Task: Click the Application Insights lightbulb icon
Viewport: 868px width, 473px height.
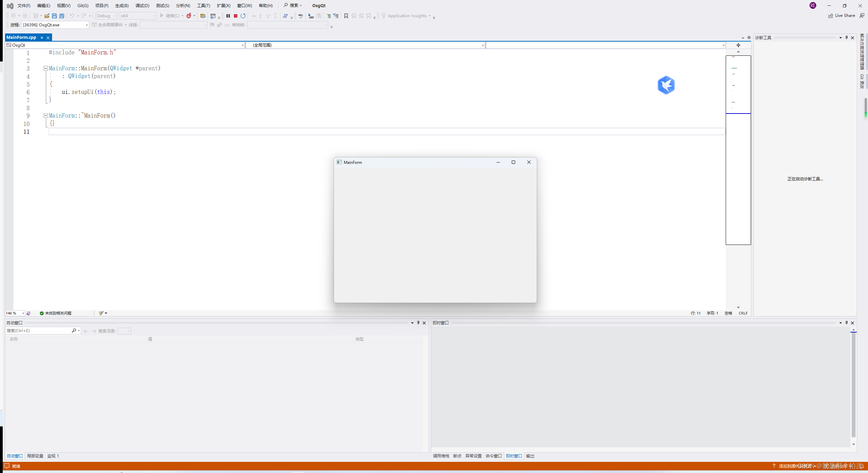Action: [384, 16]
